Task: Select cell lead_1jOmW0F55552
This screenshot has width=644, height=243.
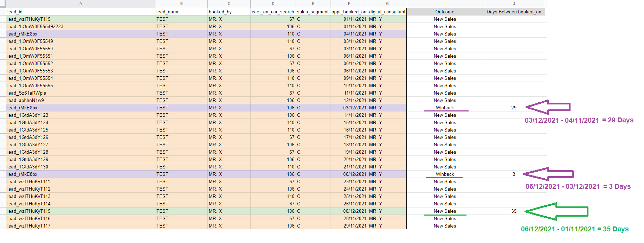Action: coord(80,63)
